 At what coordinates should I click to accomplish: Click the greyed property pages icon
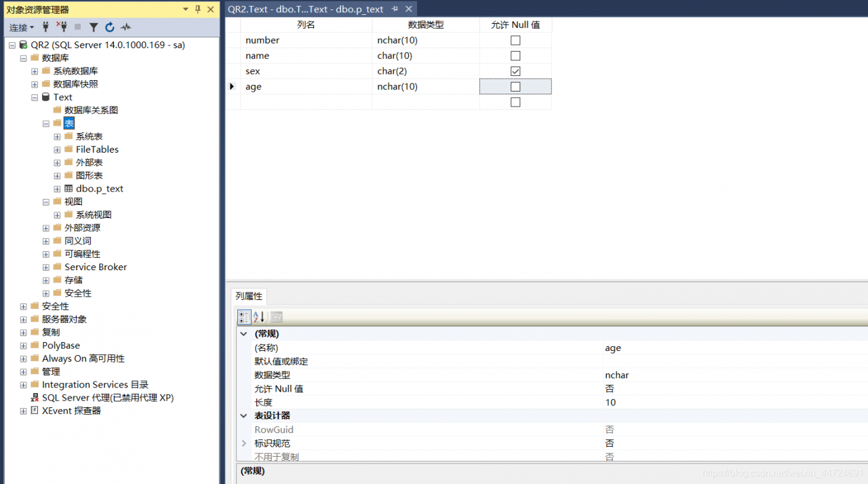click(x=277, y=317)
